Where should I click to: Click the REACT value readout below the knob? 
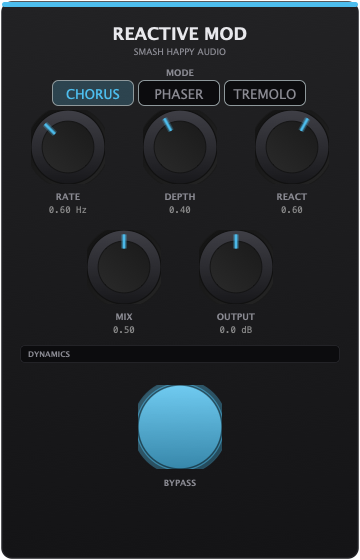pos(292,210)
